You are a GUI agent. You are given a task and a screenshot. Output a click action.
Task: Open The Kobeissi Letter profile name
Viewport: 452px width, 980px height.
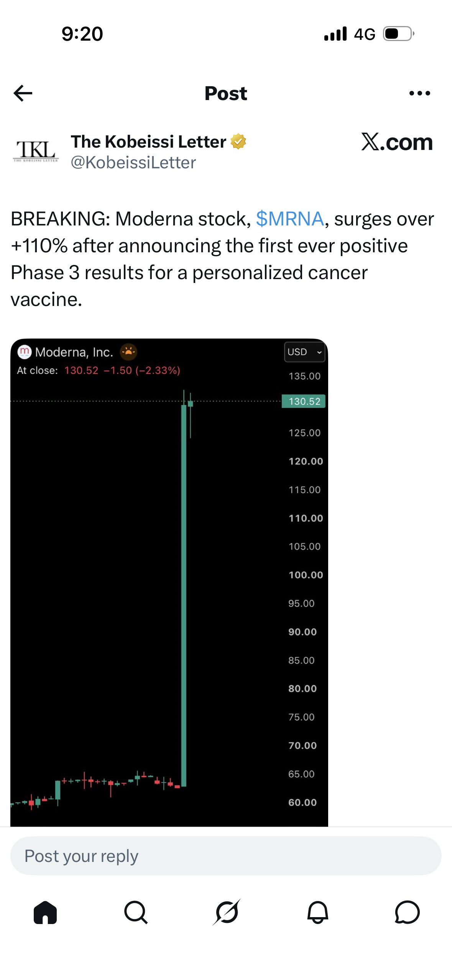(148, 141)
